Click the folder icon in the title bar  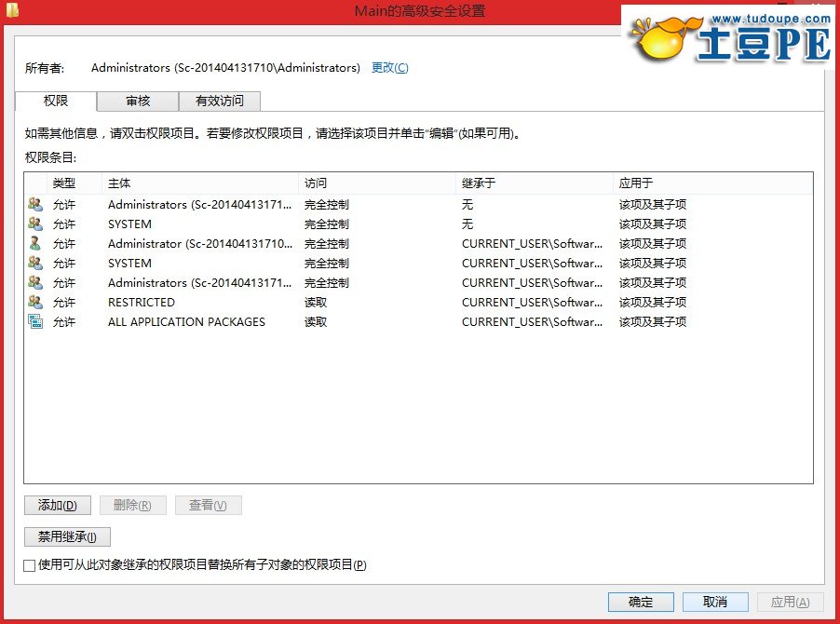coord(10,11)
